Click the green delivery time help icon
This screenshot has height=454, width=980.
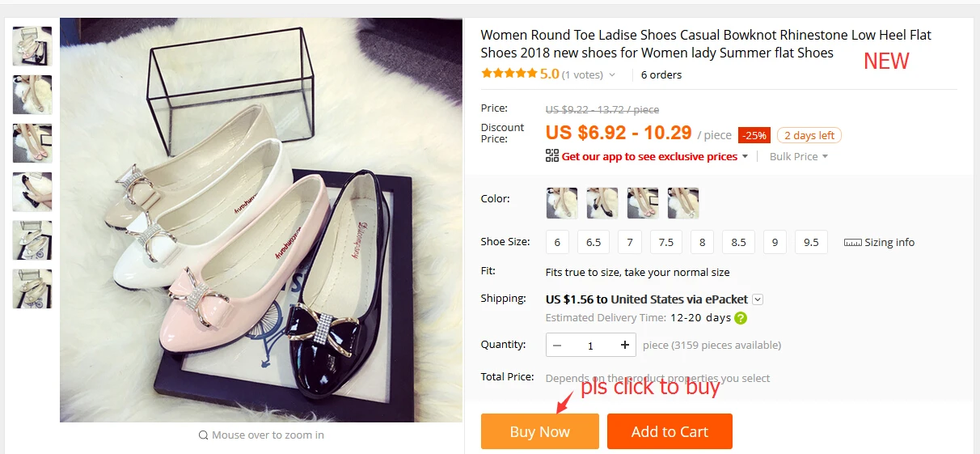(x=740, y=318)
